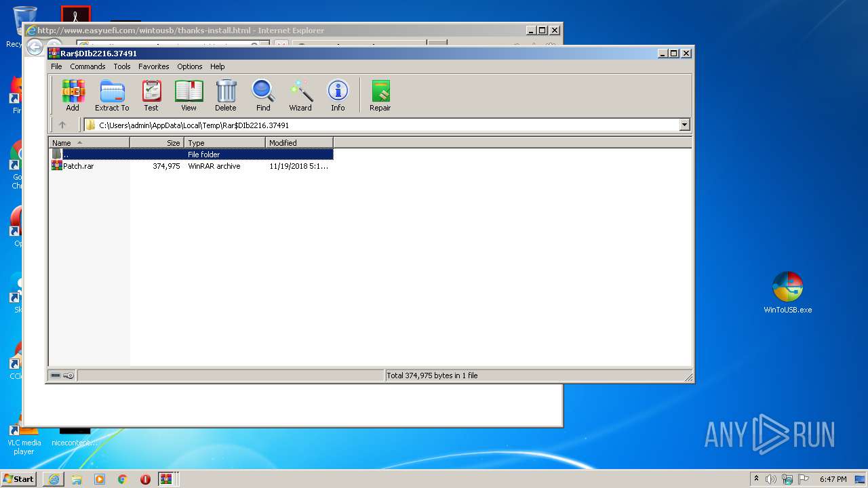Open the Favorites menu
Screen dimensions: 868x488
click(154, 66)
